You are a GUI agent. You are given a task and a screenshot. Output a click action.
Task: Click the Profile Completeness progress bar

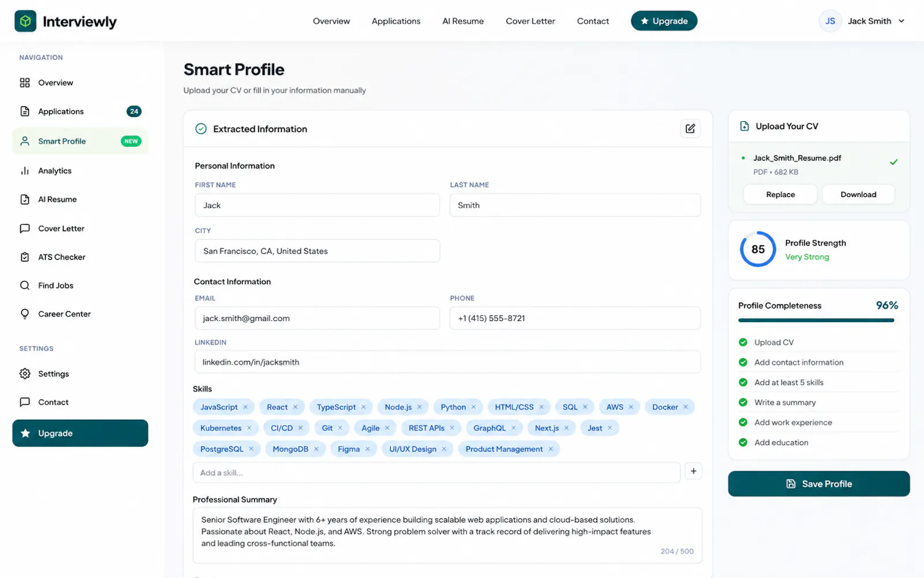pyautogui.click(x=816, y=320)
